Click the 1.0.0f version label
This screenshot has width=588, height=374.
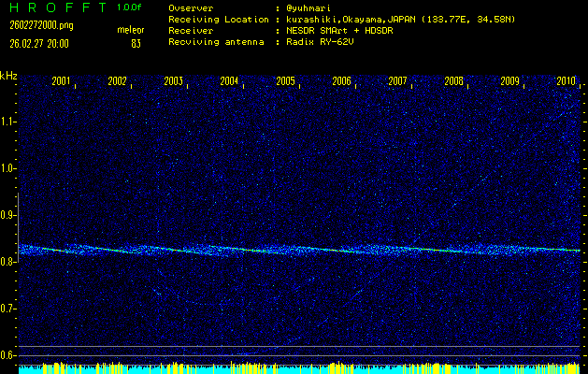point(131,7)
